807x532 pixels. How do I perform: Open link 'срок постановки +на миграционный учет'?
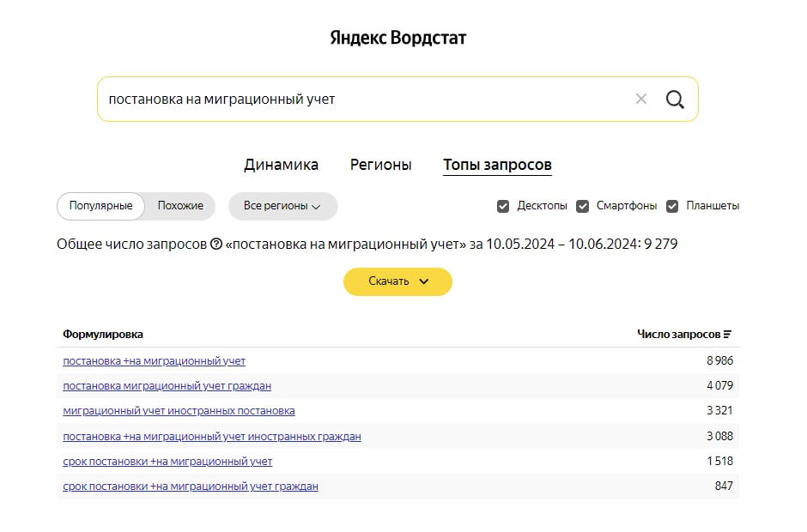click(x=167, y=462)
